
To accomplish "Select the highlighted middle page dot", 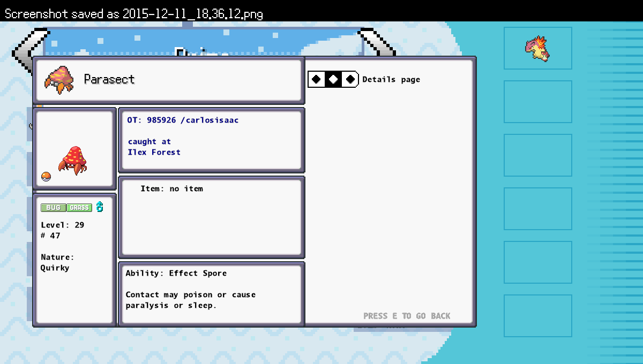I will 333,79.
